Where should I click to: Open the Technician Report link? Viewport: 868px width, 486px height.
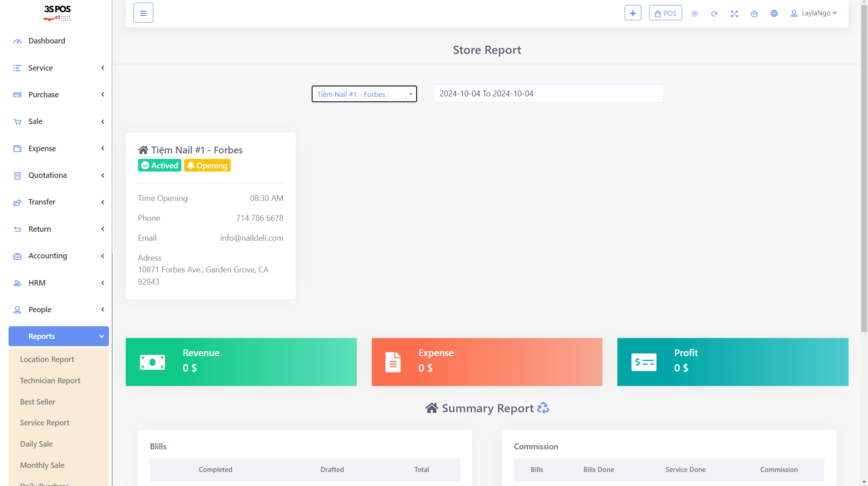pyautogui.click(x=50, y=381)
